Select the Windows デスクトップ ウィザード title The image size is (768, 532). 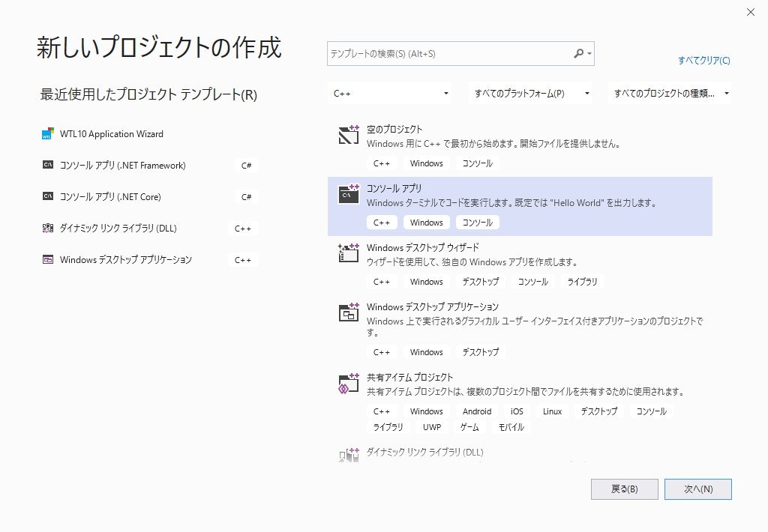tap(423, 248)
